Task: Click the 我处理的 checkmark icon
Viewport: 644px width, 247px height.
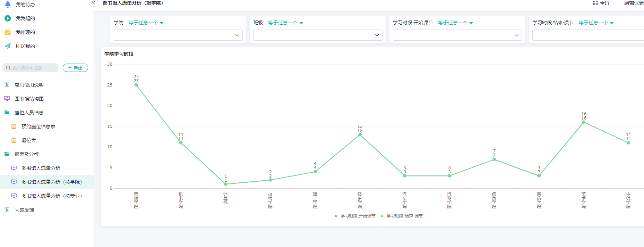Action: [x=8, y=32]
